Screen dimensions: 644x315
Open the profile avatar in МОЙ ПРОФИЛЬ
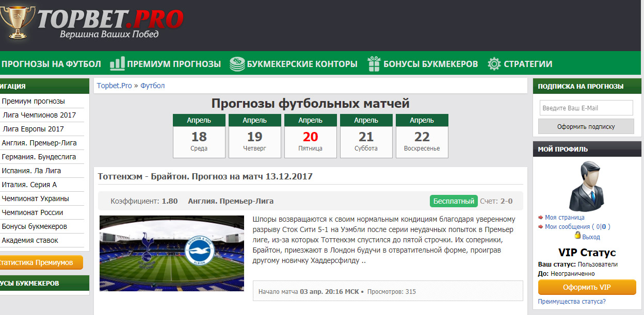click(589, 185)
